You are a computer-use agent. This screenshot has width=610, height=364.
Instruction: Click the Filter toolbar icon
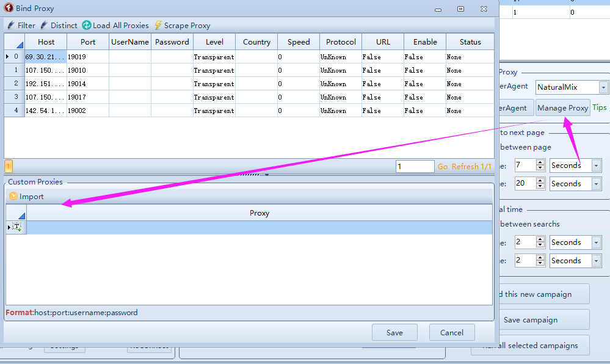[x=11, y=26]
